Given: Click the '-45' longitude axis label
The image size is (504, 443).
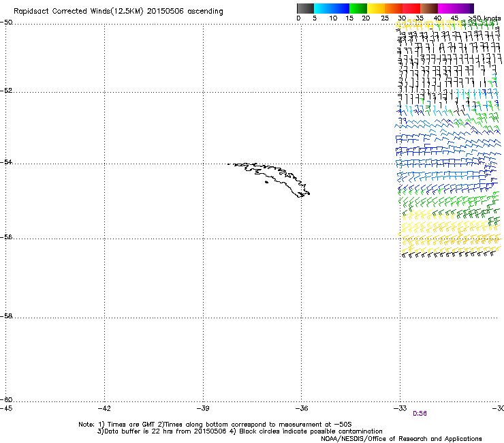Looking at the screenshot, I should point(6,408).
